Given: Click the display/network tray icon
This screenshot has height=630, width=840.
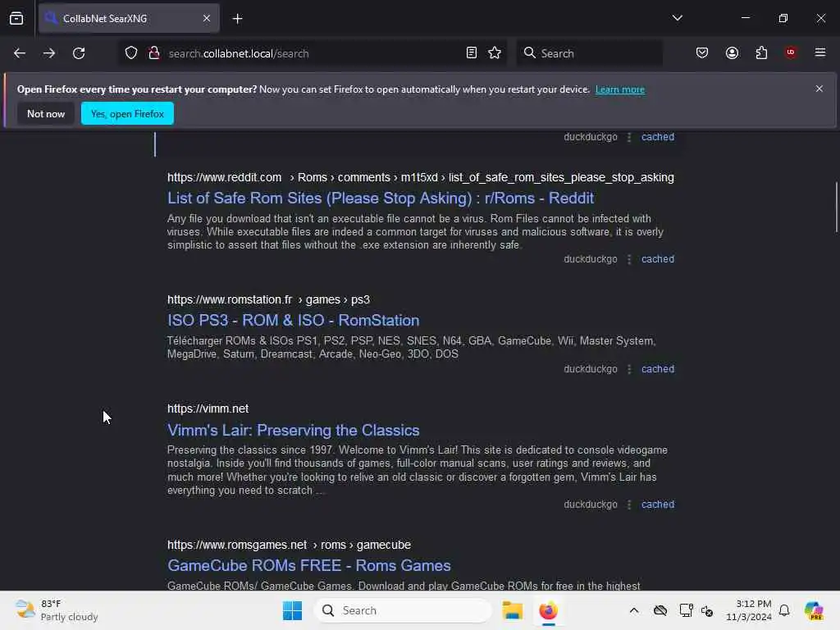Looking at the screenshot, I should (x=686, y=610).
